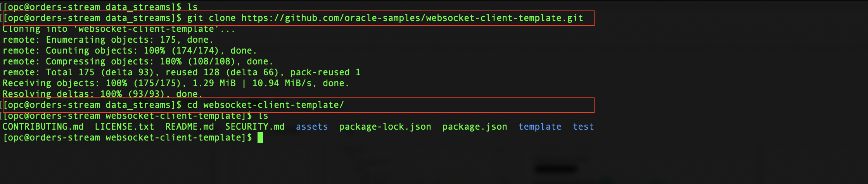The image size is (868, 184).
Task: Click the package.json file name
Action: [475, 127]
